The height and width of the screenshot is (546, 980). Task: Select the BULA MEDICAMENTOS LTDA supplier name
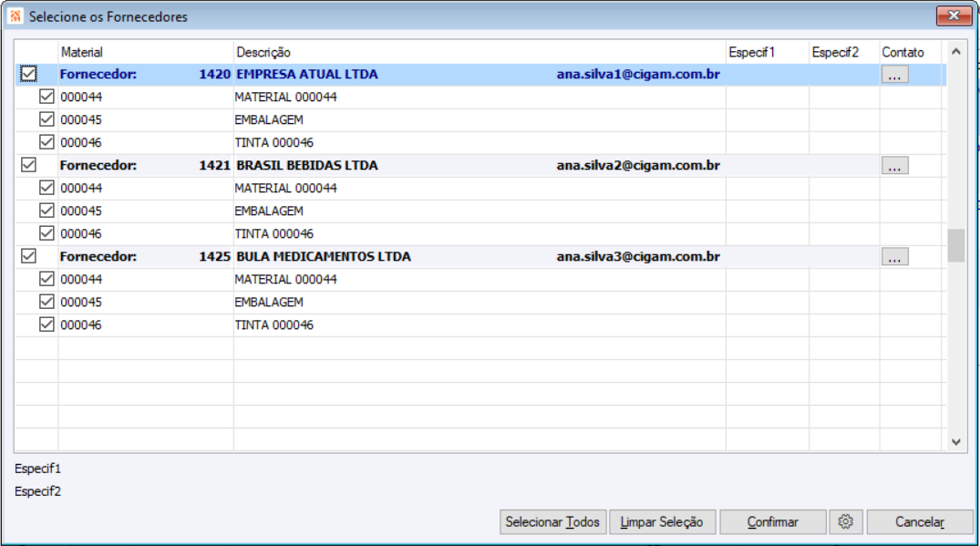[324, 256]
